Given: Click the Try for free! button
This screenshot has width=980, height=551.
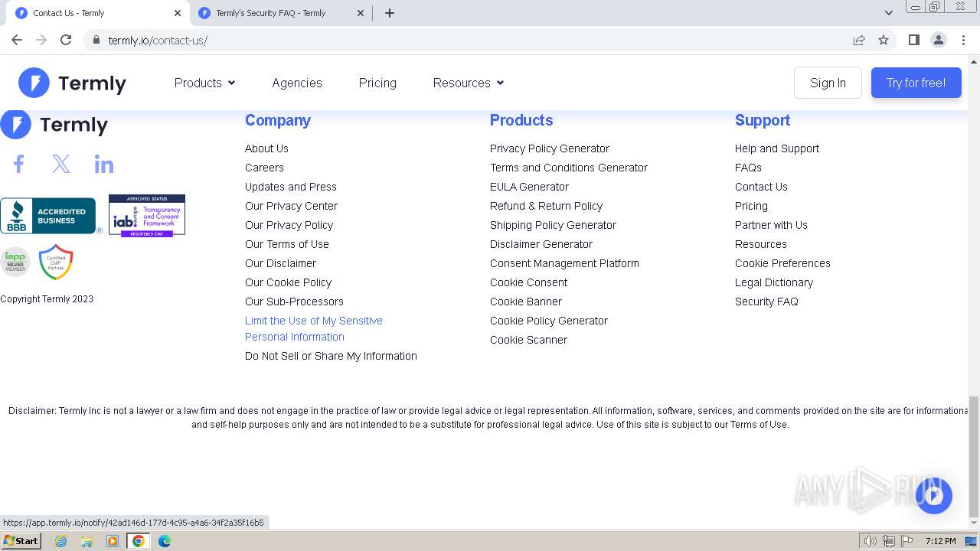Looking at the screenshot, I should click(916, 83).
